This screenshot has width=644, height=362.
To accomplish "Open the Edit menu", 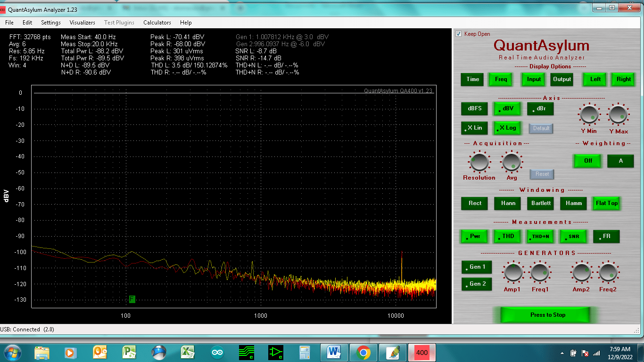I will pos(27,23).
